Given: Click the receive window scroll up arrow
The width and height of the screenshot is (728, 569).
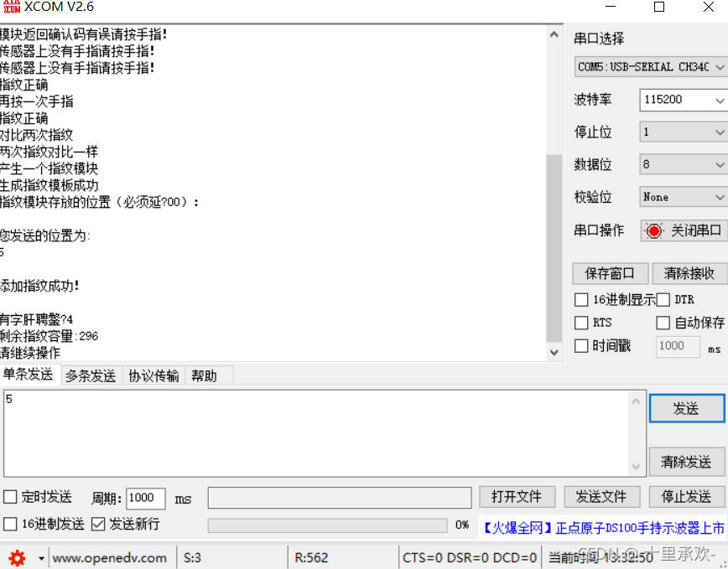Looking at the screenshot, I should 554,34.
